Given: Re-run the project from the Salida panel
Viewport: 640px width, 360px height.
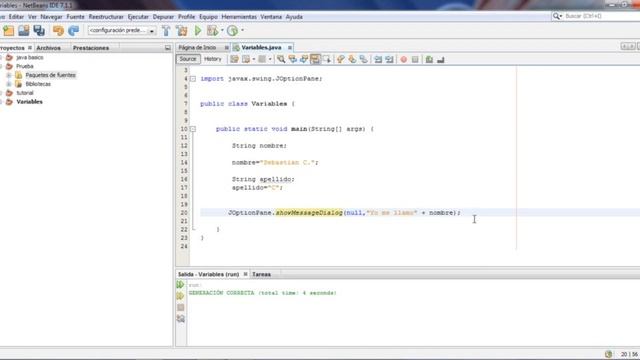Looking at the screenshot, I should (x=180, y=284).
